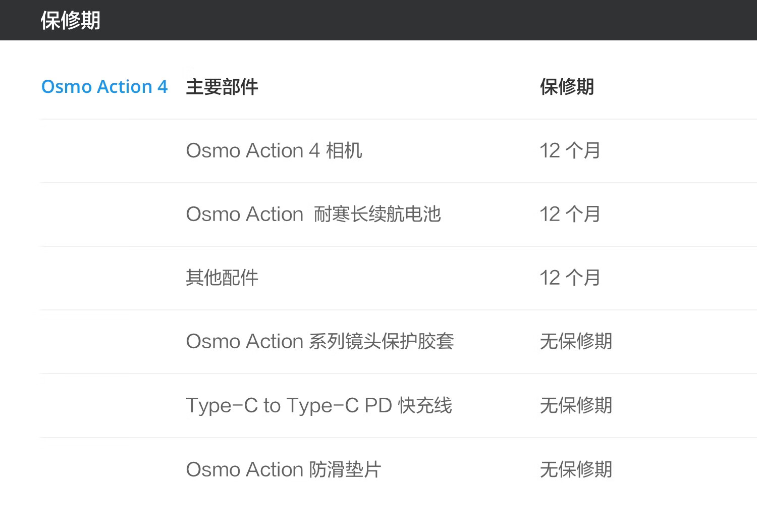This screenshot has width=757, height=532.
Task: Select the Type-C to Type-C PD 快充线 row
Action: [x=399, y=406]
